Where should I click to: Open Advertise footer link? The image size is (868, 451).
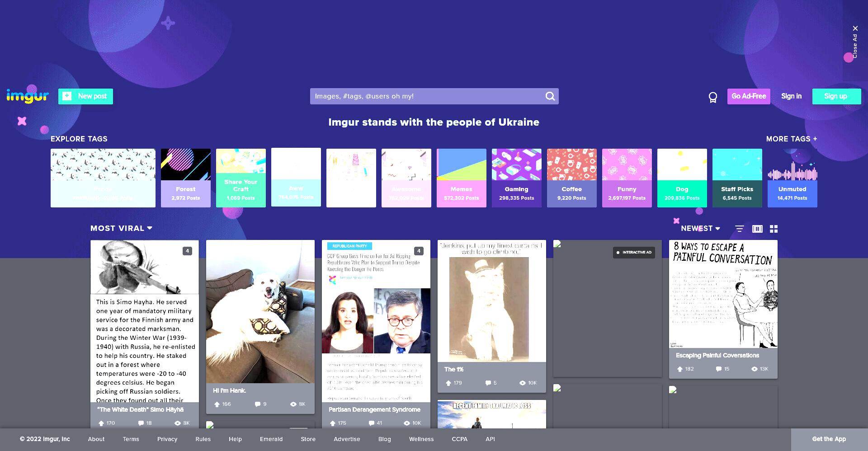tap(347, 439)
